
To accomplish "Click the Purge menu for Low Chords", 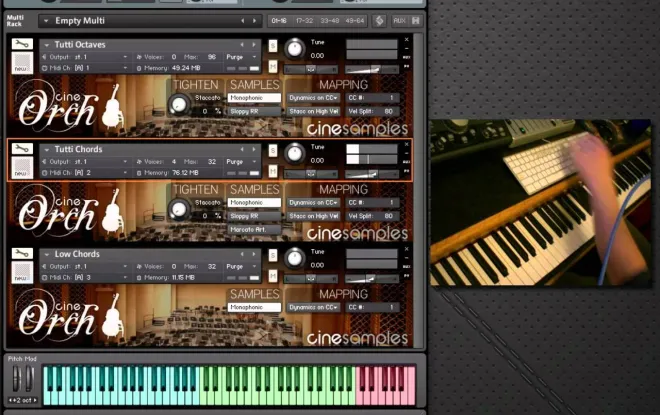I will (x=241, y=266).
